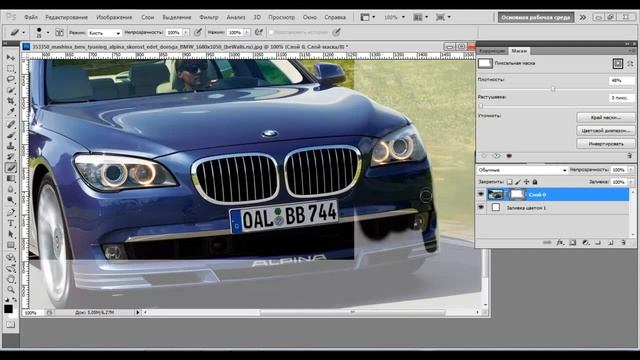640x360 pixels.
Task: Select the Zoom tool in toolbox
Action: coord(11,290)
